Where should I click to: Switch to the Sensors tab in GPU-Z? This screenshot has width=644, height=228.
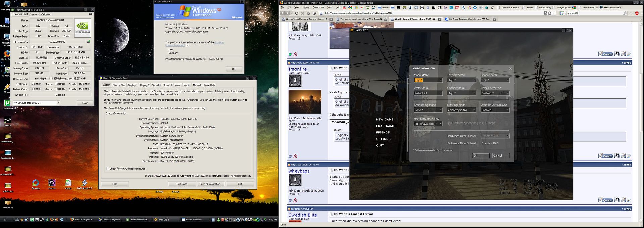[34, 14]
